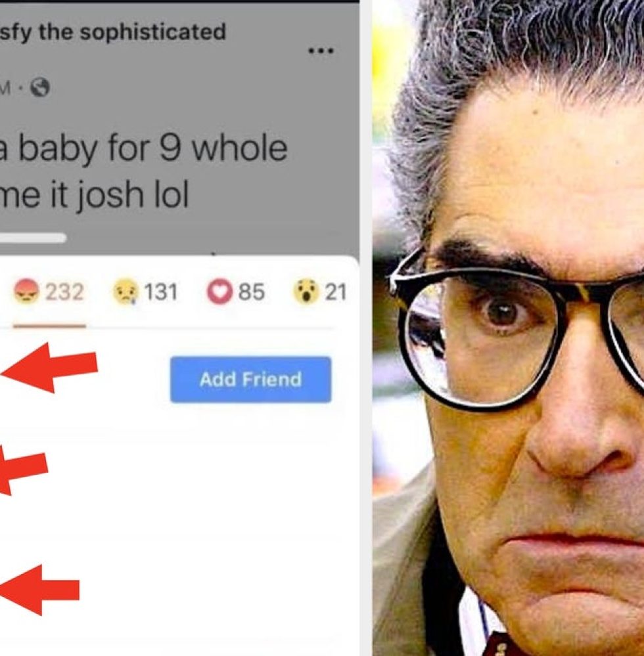Click the wow surprised face emoji

pos(306,292)
